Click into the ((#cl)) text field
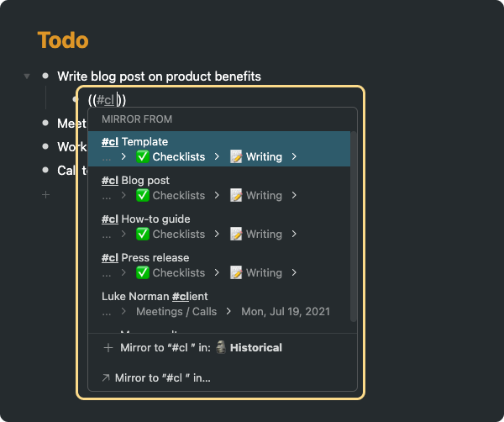This screenshot has width=504, height=422. click(108, 100)
